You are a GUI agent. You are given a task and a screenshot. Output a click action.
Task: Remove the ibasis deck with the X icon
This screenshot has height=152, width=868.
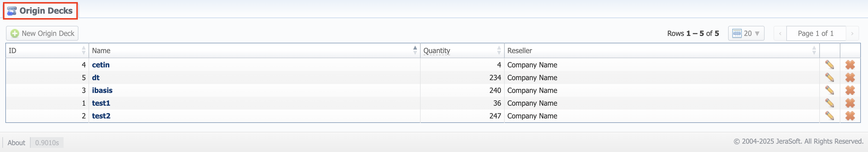pyautogui.click(x=850, y=90)
